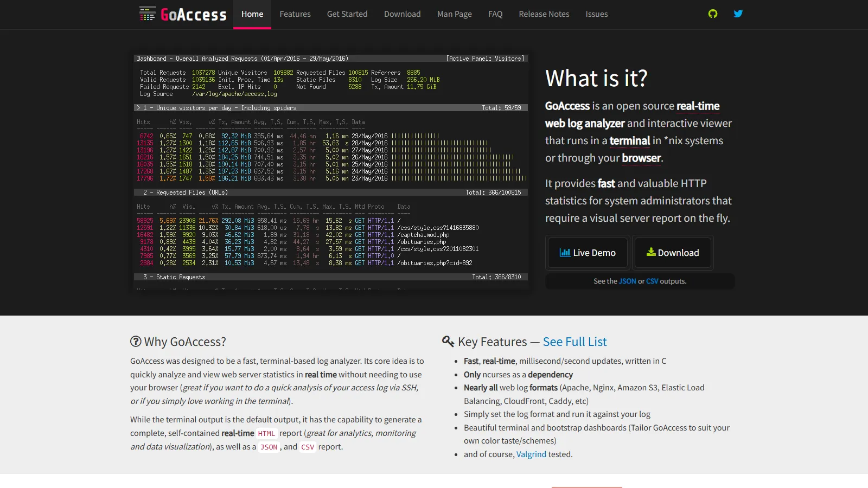Click the keys icon beside Key Features
The image size is (868, 488).
447,341
